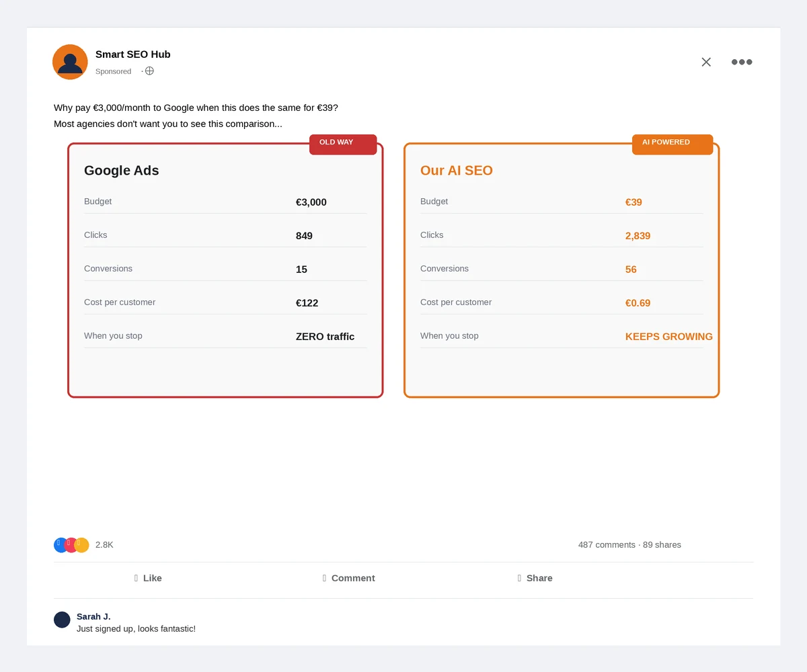Open Sarah J.'s profile avatar
This screenshot has width=807, height=672.
62,620
